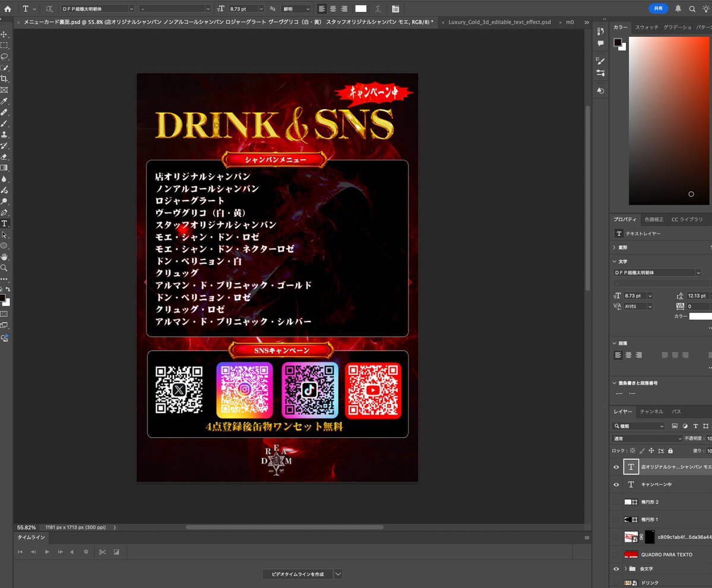Open the notifications bell
The image size is (712, 588).
pyautogui.click(x=678, y=8)
